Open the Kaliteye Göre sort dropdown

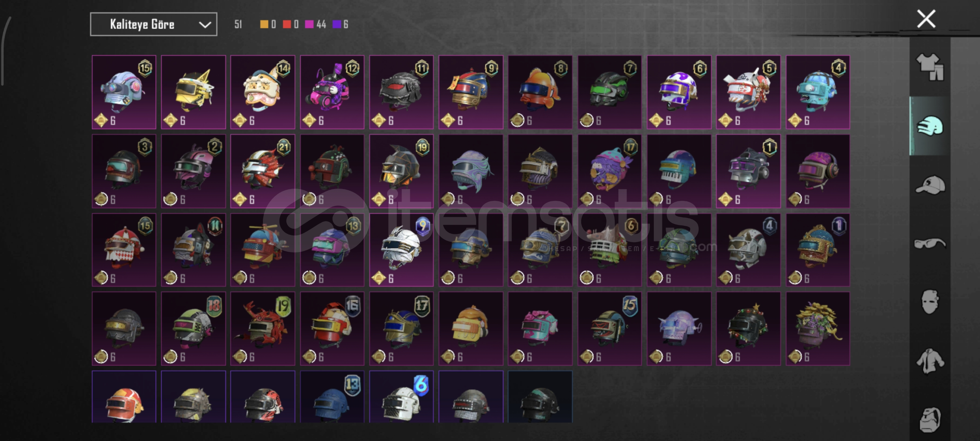[153, 24]
